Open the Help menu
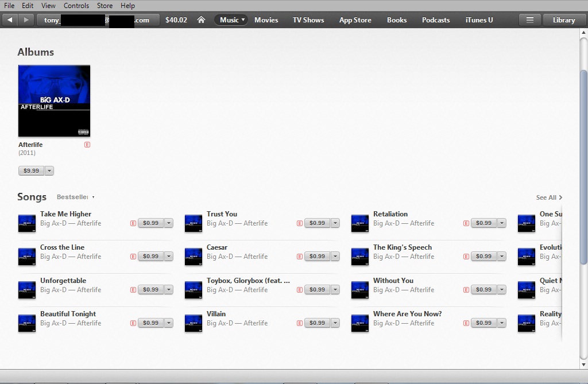The image size is (588, 384). pos(127,6)
